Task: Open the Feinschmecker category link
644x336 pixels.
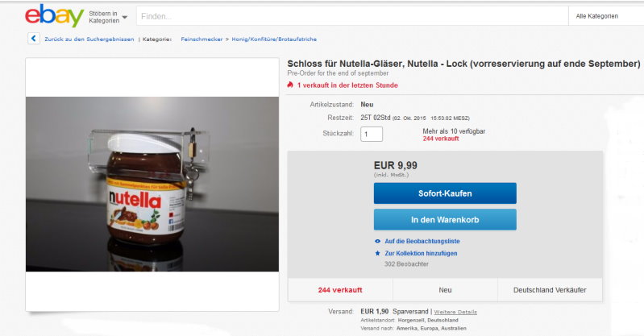Action: point(202,39)
